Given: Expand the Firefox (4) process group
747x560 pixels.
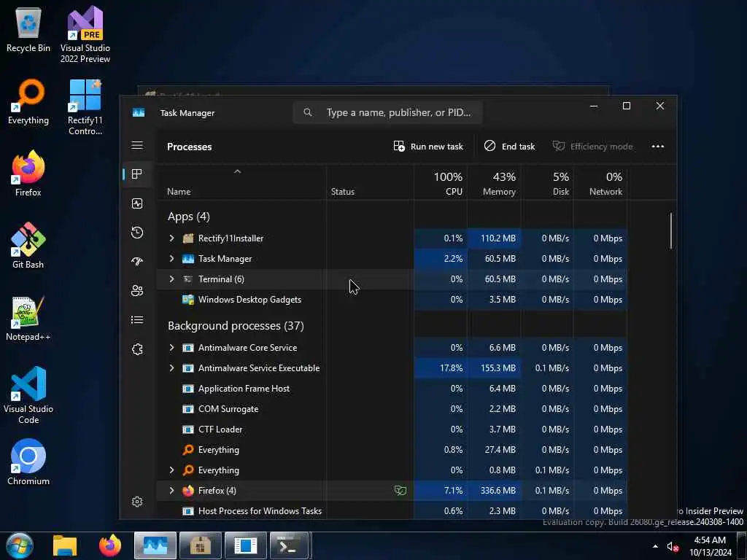Looking at the screenshot, I should [x=171, y=491].
